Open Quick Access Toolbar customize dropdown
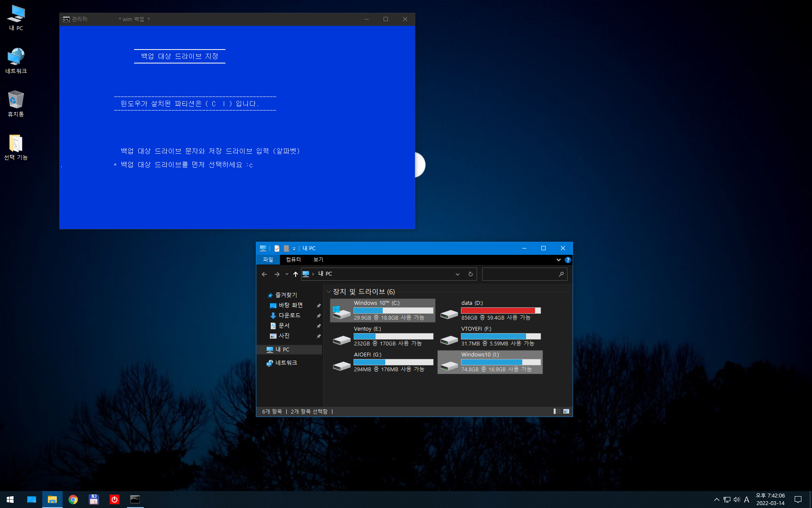 point(294,248)
